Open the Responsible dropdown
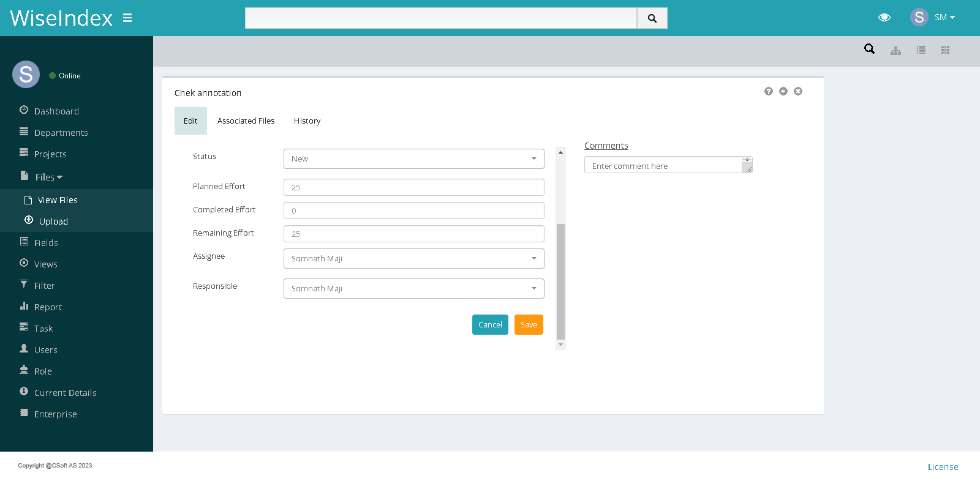Screen dimensions: 980x481 (413, 288)
